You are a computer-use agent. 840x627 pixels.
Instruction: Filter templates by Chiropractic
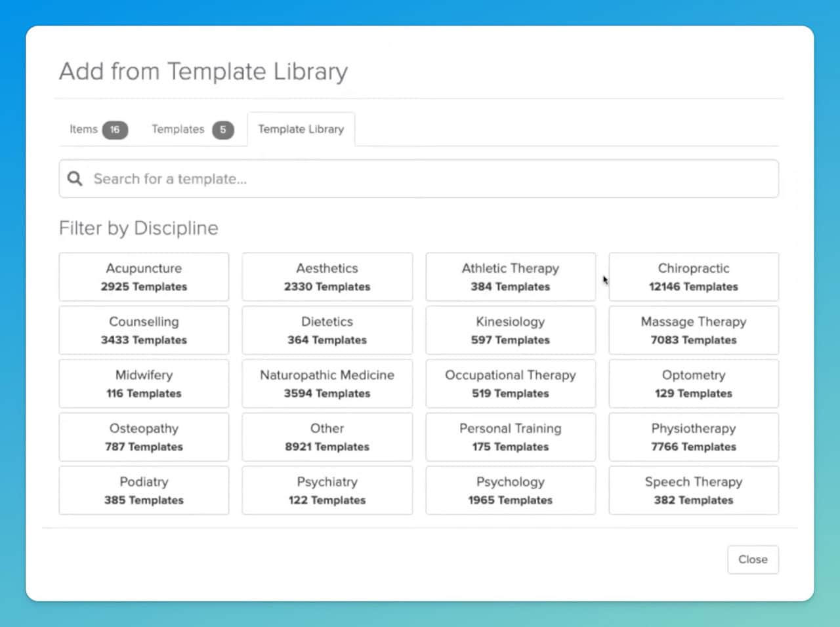(693, 276)
